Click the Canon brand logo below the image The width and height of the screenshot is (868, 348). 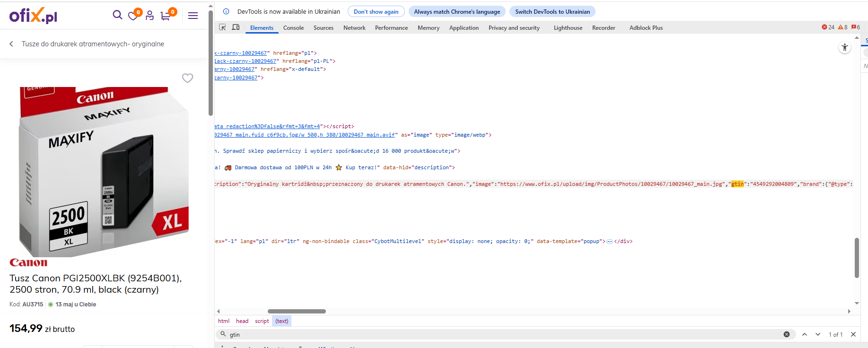(28, 262)
